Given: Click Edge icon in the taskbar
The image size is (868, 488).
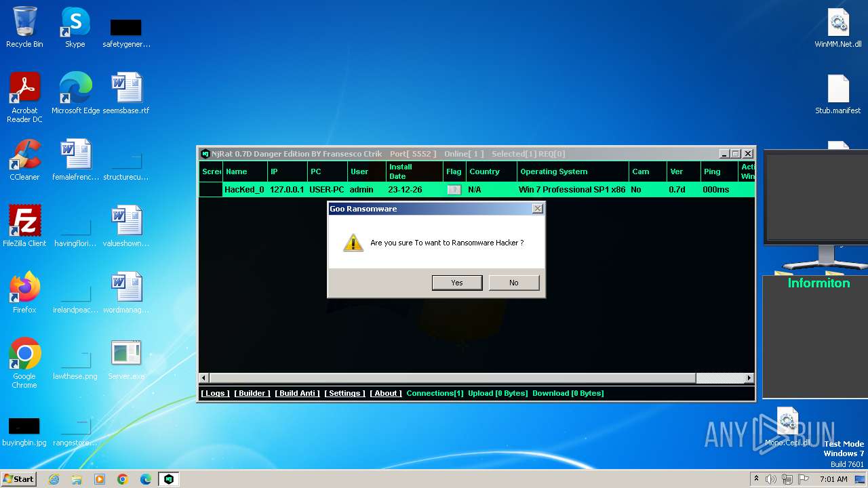Looking at the screenshot, I should pos(146,479).
